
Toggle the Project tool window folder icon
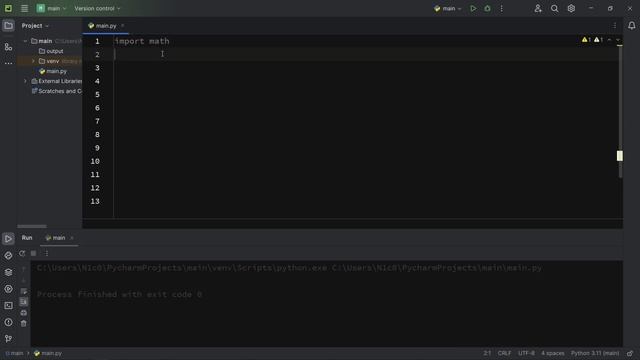(8, 25)
